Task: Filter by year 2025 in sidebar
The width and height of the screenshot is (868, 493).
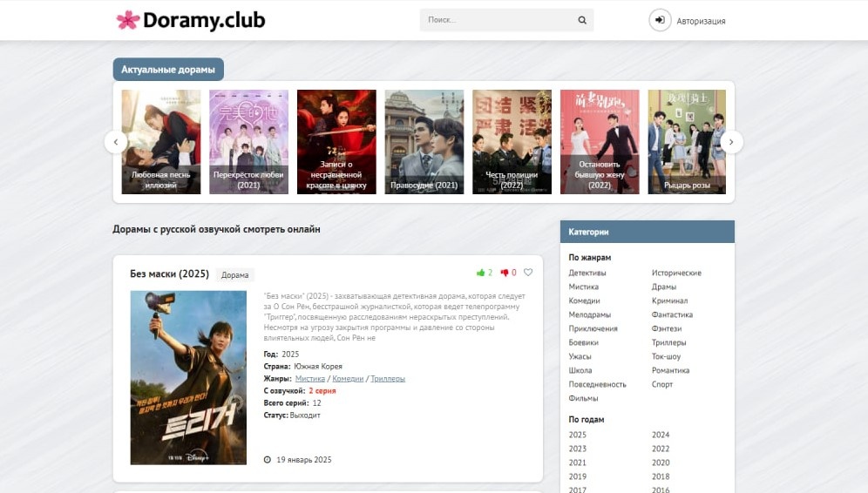Action: [x=578, y=435]
